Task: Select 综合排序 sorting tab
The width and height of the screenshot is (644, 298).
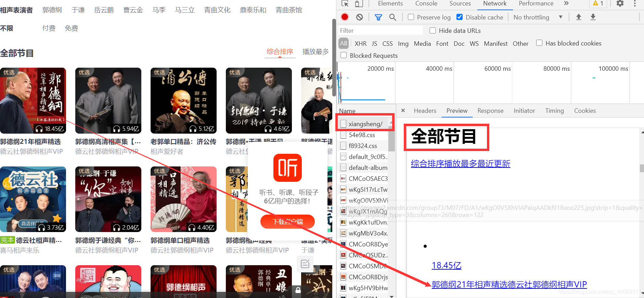Action: point(280,52)
